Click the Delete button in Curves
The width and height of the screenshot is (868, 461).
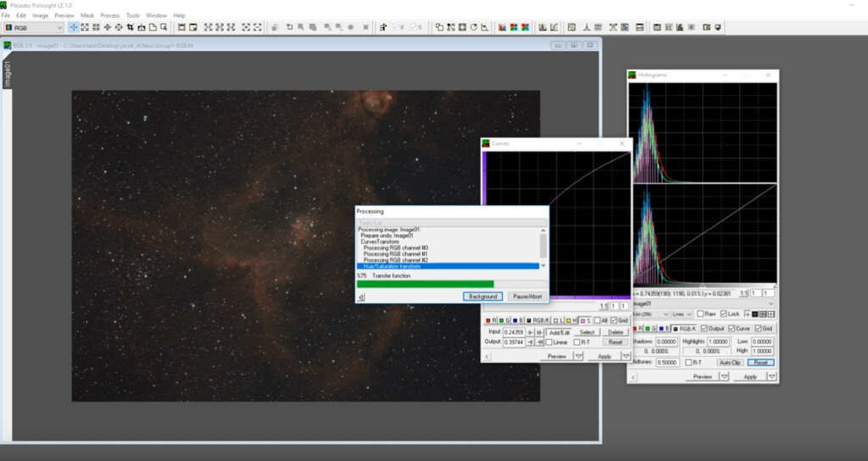(615, 332)
